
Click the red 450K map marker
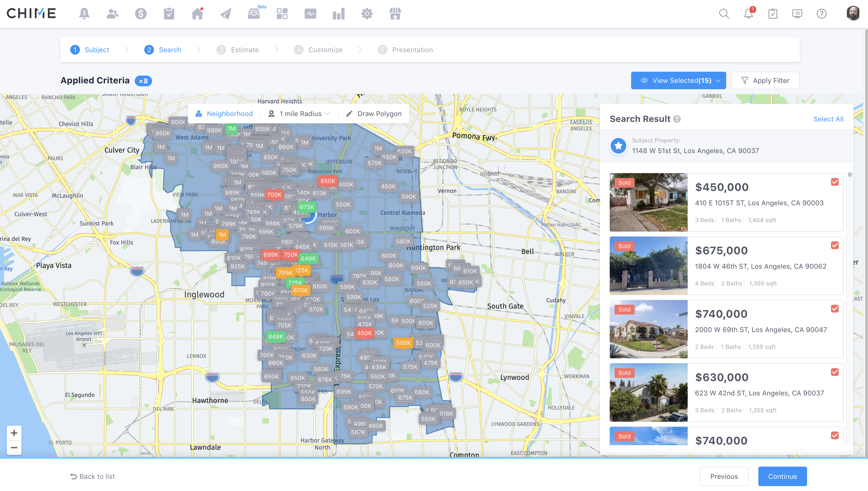tap(364, 333)
